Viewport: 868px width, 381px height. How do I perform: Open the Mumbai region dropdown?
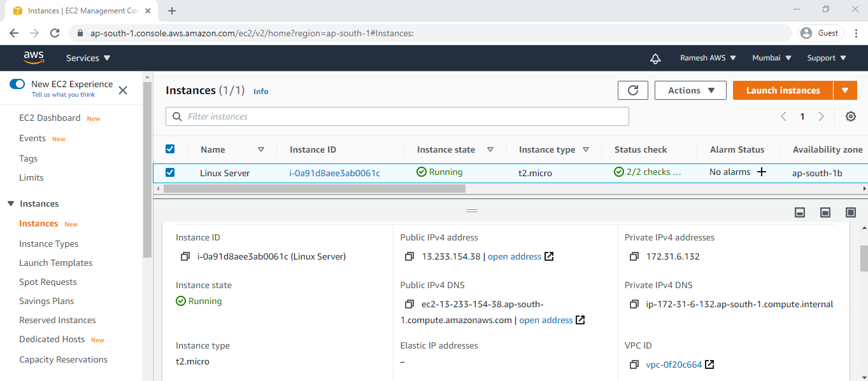(x=772, y=58)
